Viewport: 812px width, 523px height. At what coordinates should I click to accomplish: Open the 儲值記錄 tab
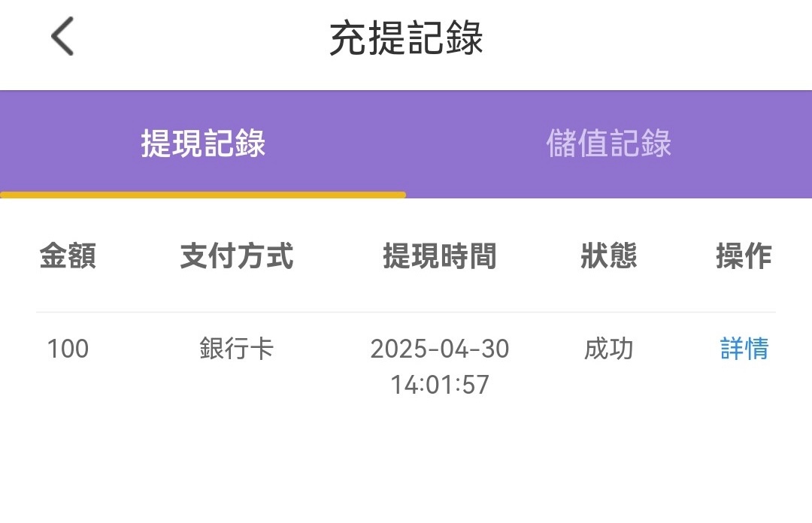[x=609, y=143]
